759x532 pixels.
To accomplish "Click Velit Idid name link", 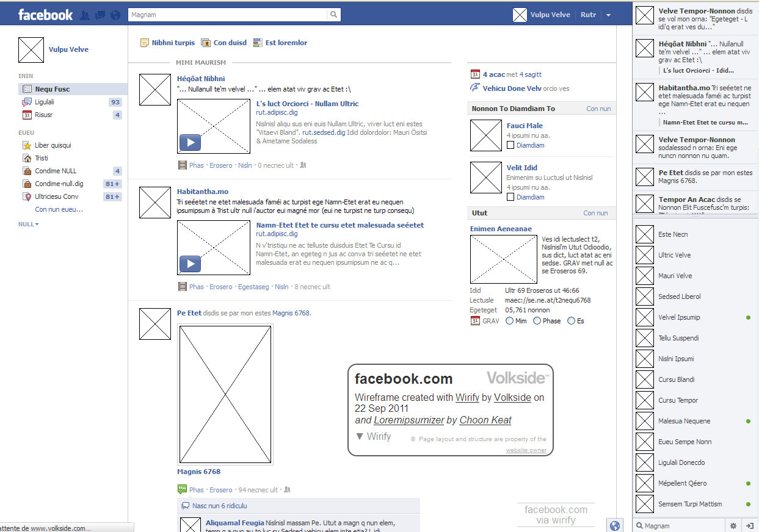I will 522,168.
